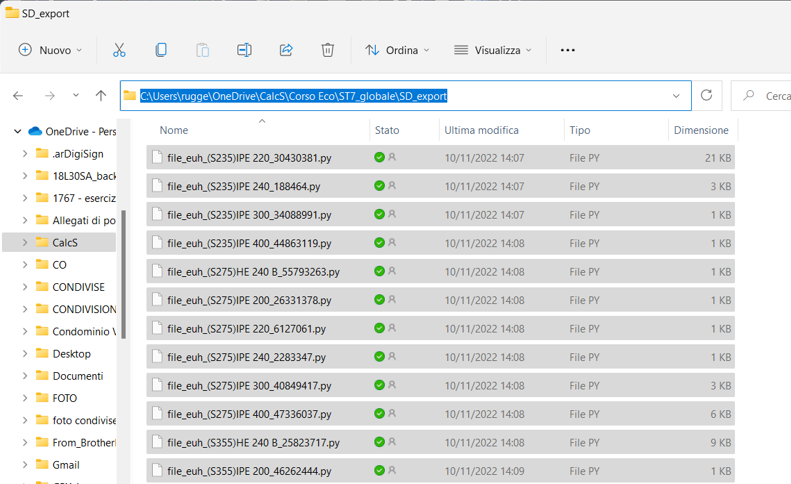Open the Ordina sort dropdown
The height and width of the screenshot is (484, 791).
(x=398, y=50)
